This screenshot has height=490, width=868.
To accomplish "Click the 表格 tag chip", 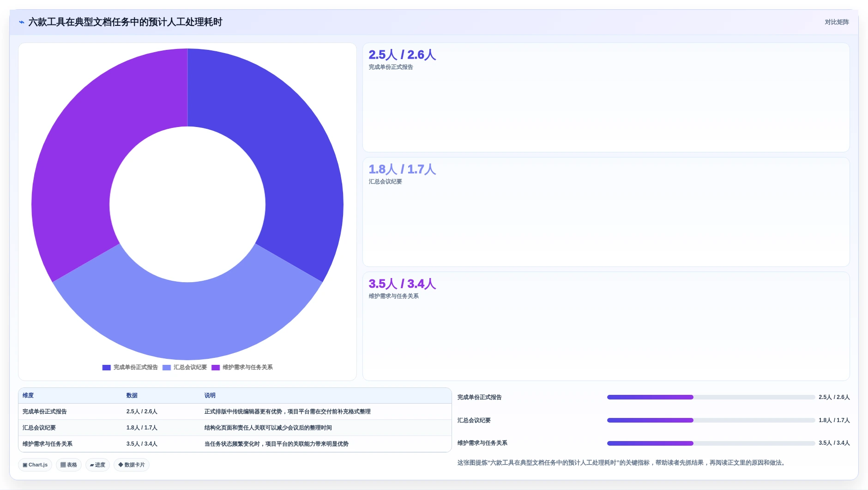I will (x=69, y=465).
